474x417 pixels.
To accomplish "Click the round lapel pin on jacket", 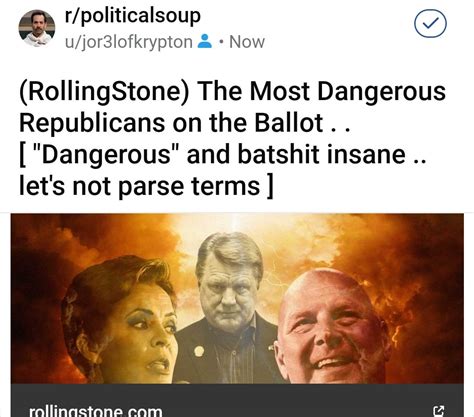I will (x=199, y=351).
